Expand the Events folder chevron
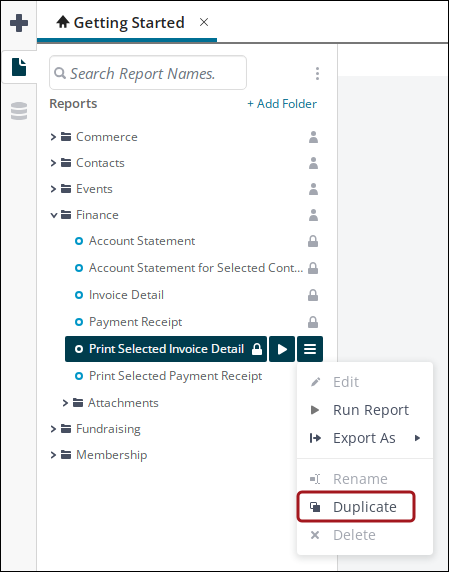Viewport: 449px width, 572px height. click(x=53, y=189)
